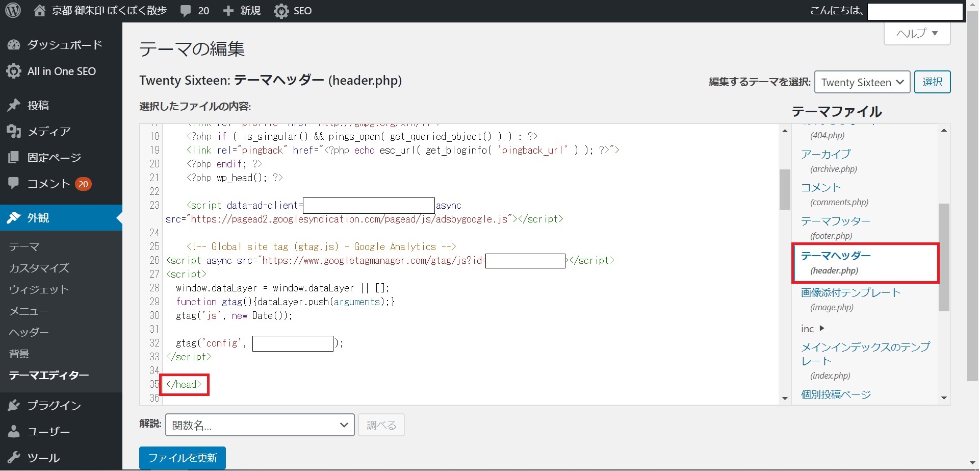Click the theme files list scrollbar thumb
The width and height of the screenshot is (980, 471).
[x=944, y=257]
